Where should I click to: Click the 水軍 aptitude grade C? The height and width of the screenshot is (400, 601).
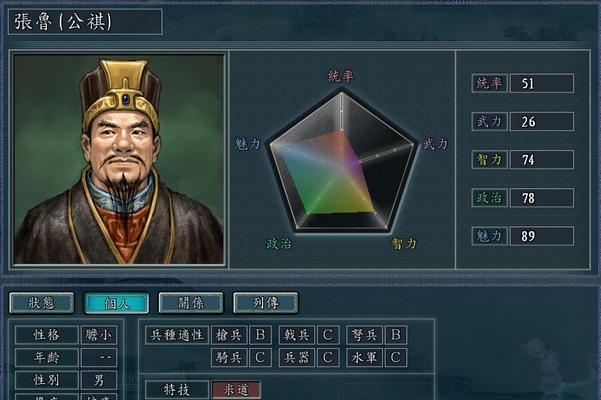(396, 357)
